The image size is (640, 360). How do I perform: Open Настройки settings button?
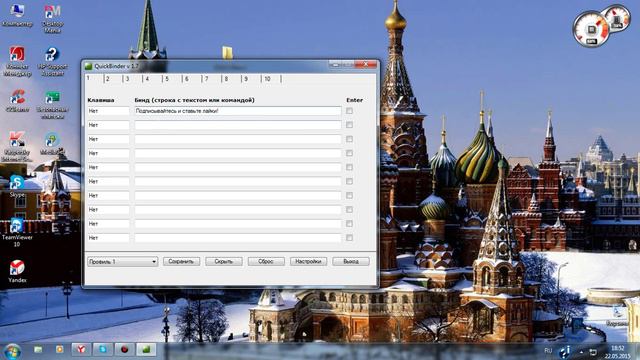[308, 261]
